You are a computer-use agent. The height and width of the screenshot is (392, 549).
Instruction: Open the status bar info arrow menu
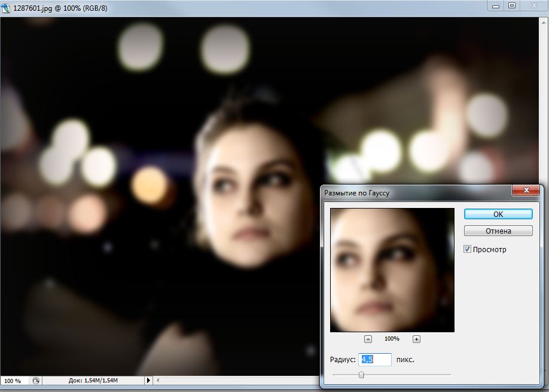tap(148, 380)
